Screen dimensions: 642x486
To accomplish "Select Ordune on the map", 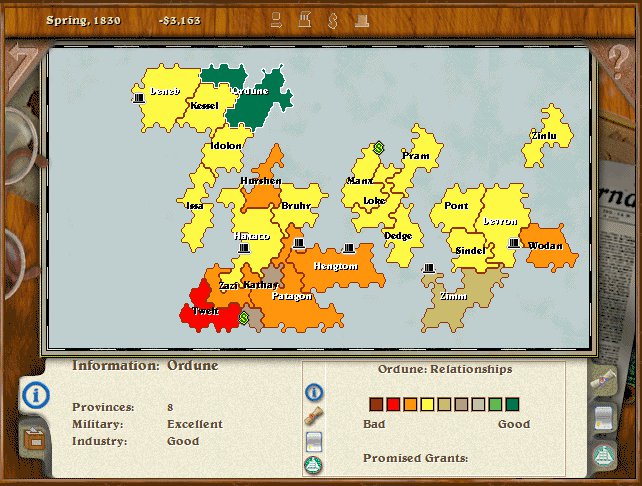I will (250, 91).
